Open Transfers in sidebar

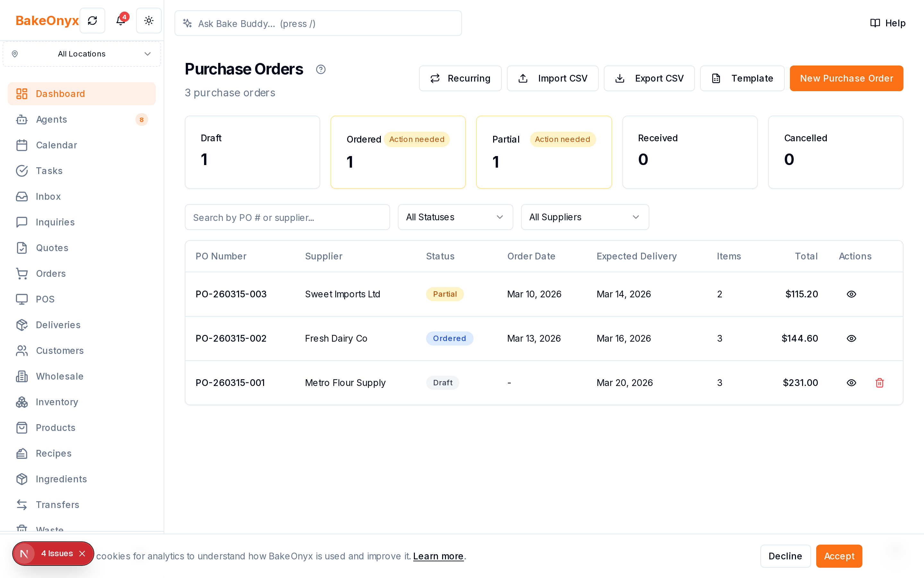82,504
